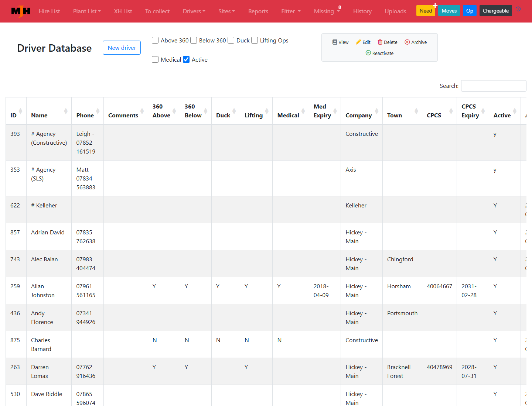
Task: Go to the Hire List page
Action: [x=49, y=11]
